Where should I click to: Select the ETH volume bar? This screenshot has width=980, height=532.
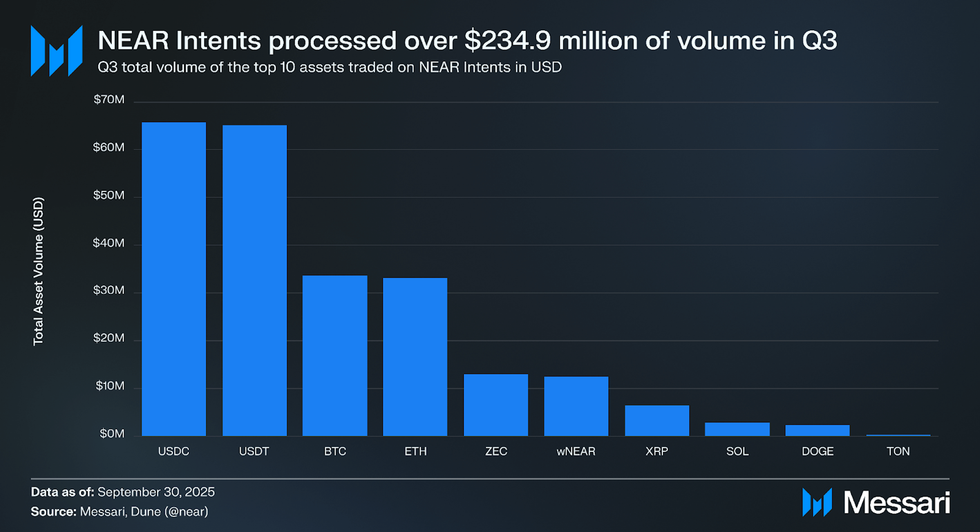(415, 357)
